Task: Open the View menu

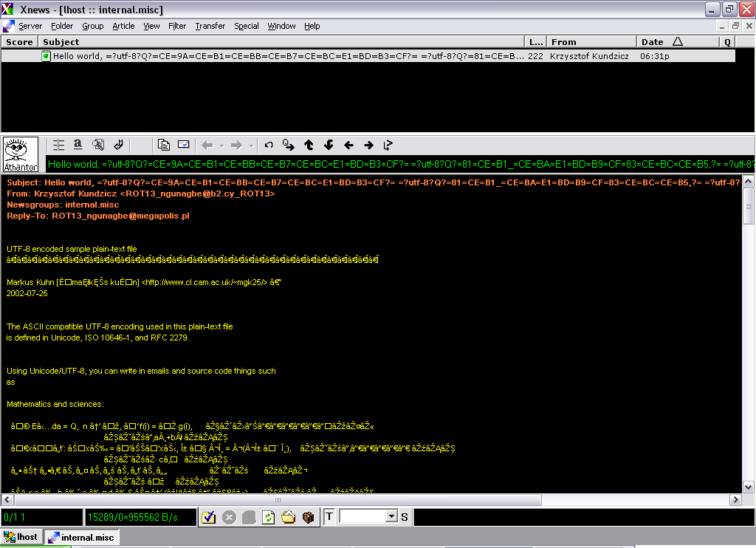Action: coord(151,26)
